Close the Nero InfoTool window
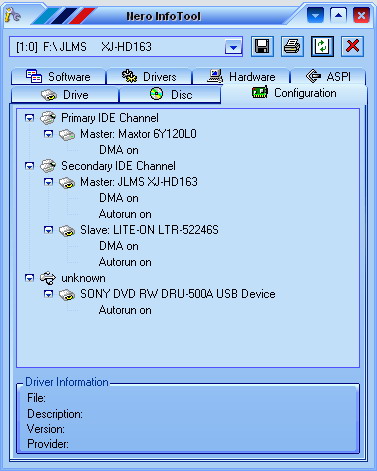 click(361, 15)
